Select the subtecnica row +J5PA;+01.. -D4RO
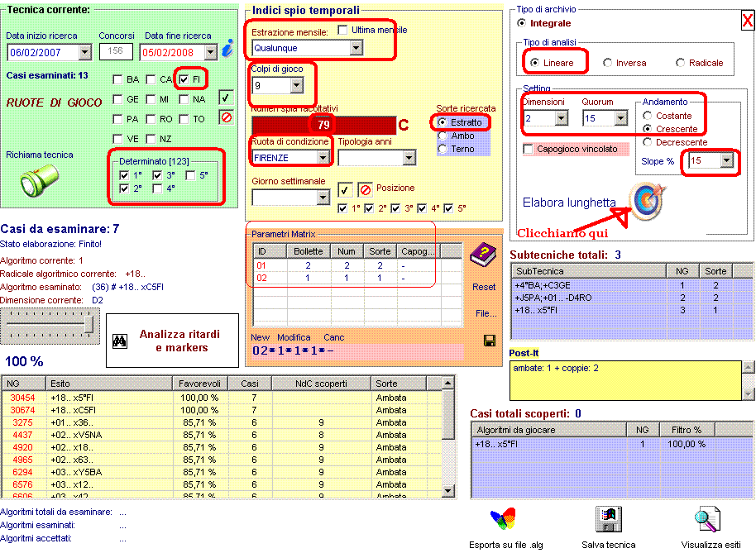 (631, 298)
